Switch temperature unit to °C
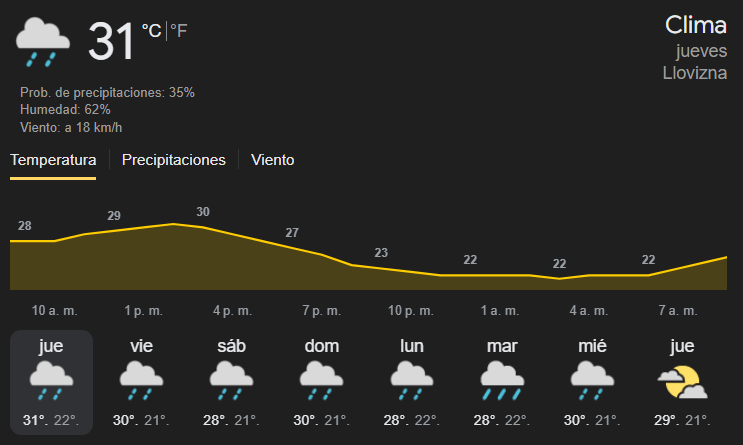The height and width of the screenshot is (445, 743). point(152,31)
